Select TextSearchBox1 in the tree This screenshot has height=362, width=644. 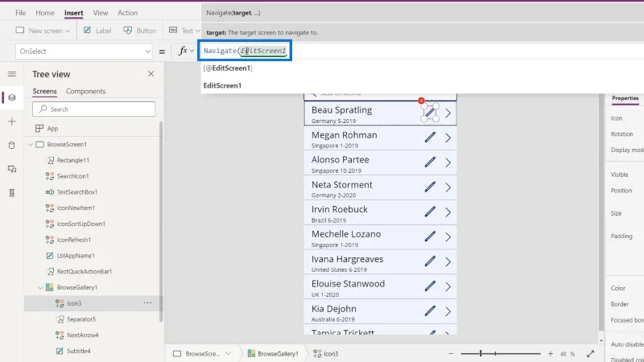[76, 192]
